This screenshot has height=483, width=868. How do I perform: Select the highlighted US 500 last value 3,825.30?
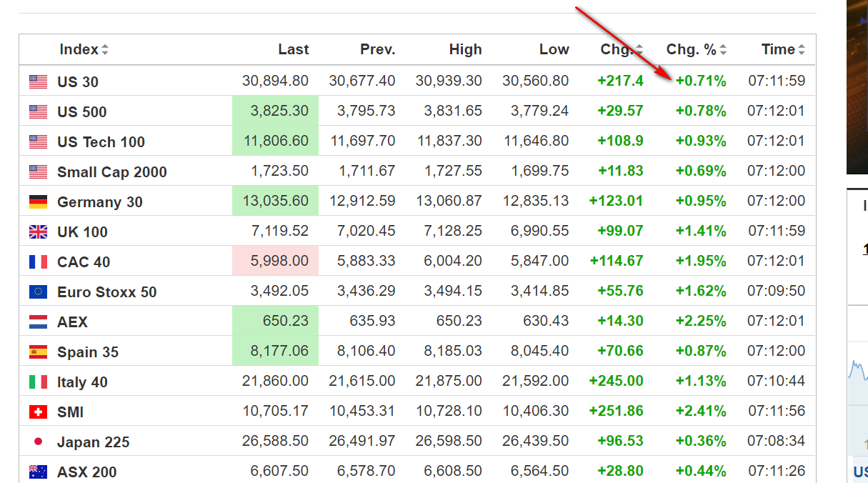tap(276, 111)
